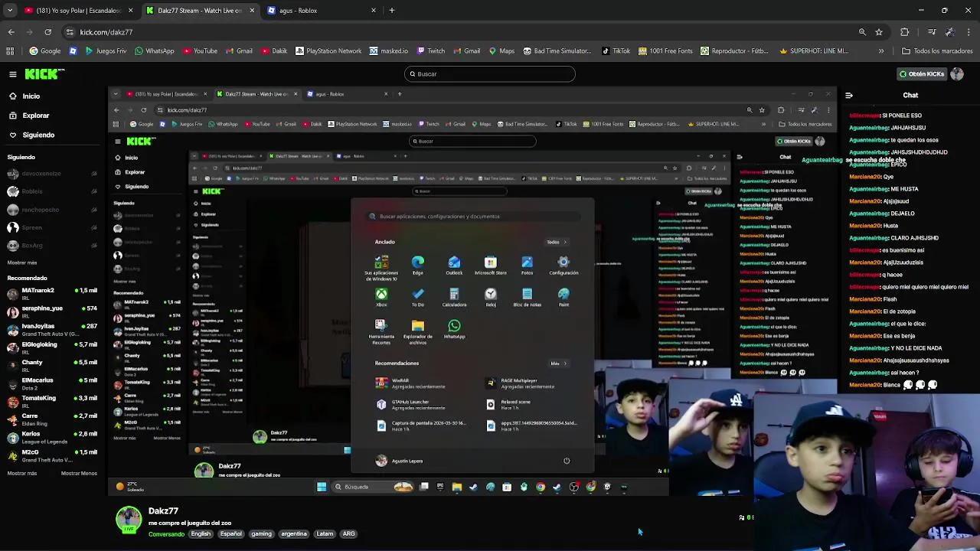The image size is (980, 551).
Task: Click the green KICK logo
Action: 44,74
